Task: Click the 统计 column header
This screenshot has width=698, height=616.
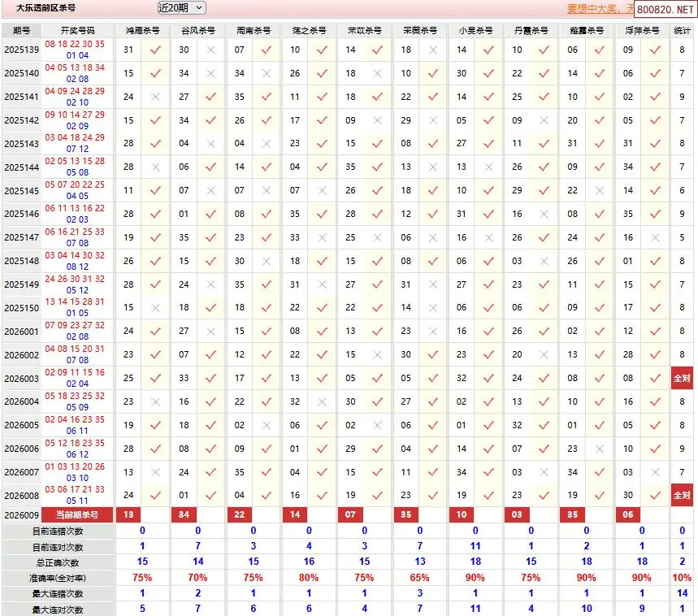Action: pyautogui.click(x=683, y=30)
